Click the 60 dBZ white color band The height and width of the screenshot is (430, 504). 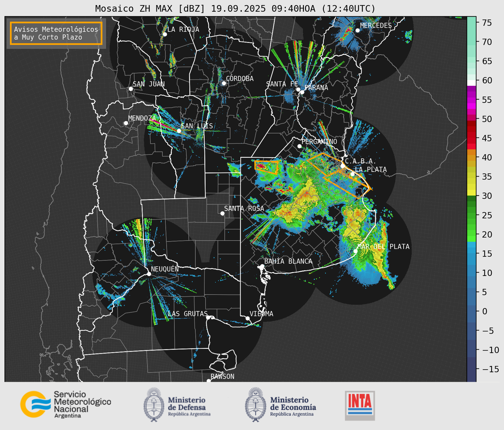471,83
